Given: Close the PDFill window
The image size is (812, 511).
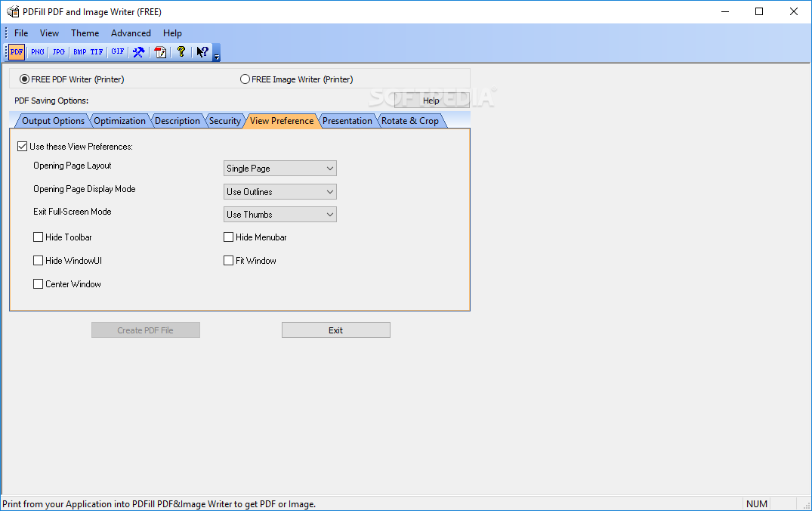Looking at the screenshot, I should [x=794, y=11].
